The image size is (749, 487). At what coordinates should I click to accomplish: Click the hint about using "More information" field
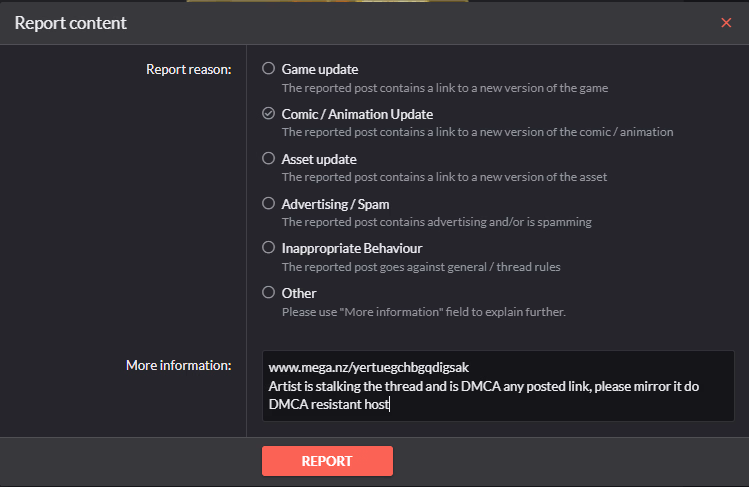[423, 312]
